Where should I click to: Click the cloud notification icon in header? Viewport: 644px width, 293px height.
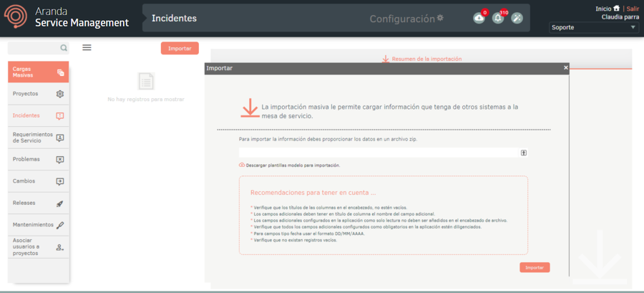(479, 18)
